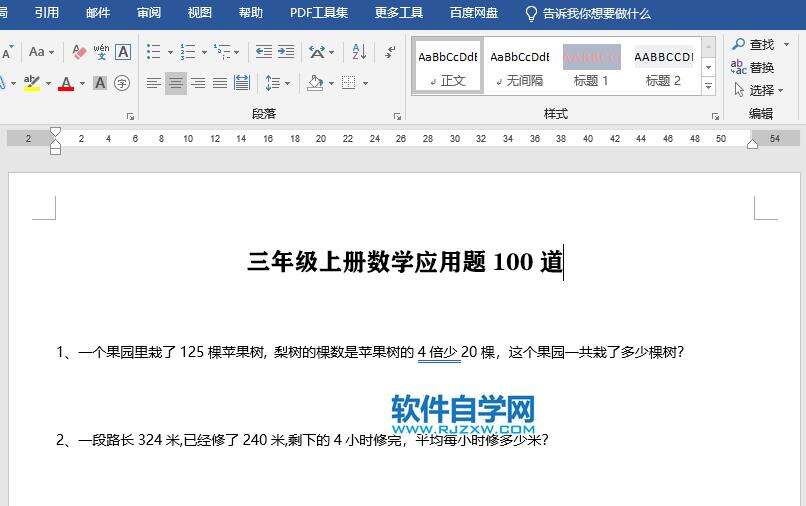Apply the 标题 2 heading style

click(664, 67)
